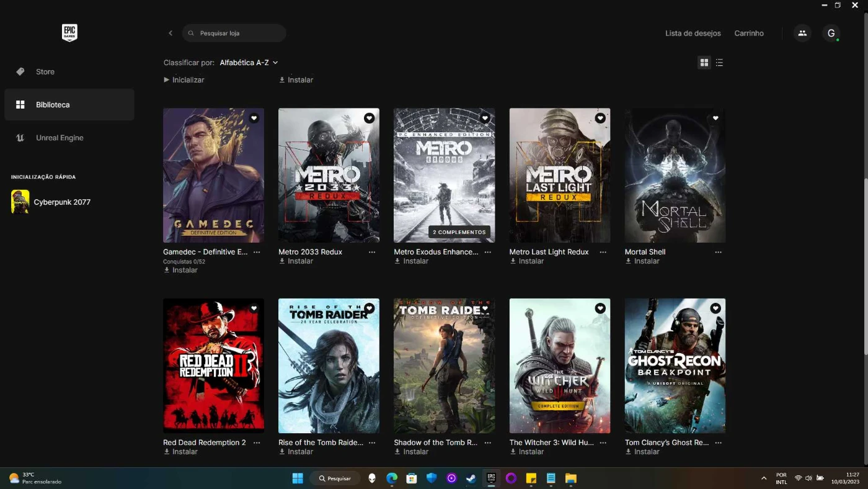Switch to list view layout
868x489 pixels.
pyautogui.click(x=719, y=63)
